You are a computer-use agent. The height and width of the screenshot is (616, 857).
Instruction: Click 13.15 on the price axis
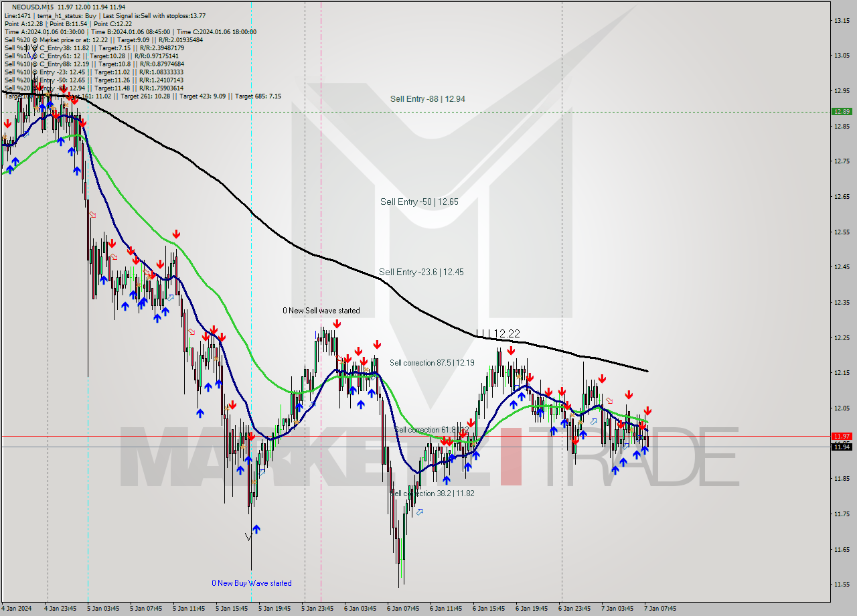[842, 20]
